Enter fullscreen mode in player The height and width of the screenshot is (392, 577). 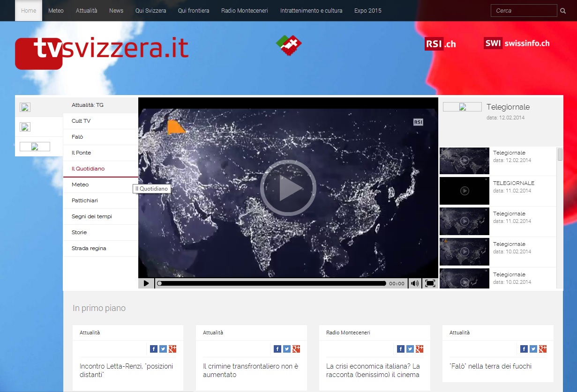coord(430,283)
